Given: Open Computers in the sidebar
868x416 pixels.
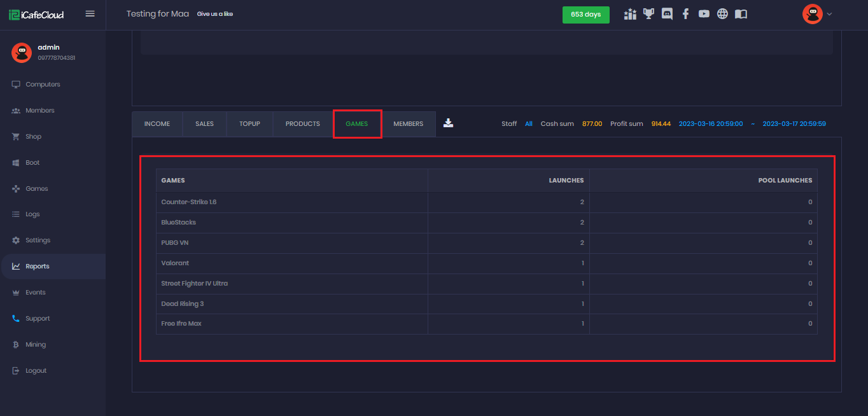Looking at the screenshot, I should pyautogui.click(x=43, y=85).
